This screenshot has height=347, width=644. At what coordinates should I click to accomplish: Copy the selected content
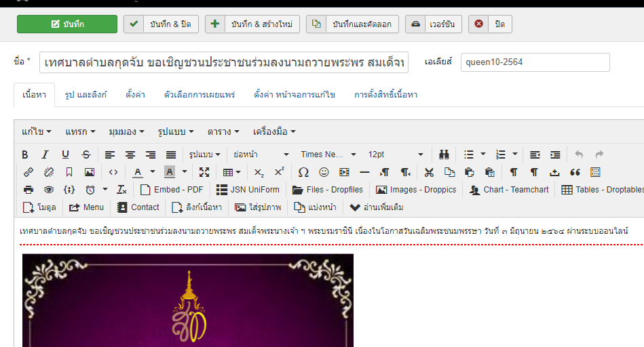point(450,172)
